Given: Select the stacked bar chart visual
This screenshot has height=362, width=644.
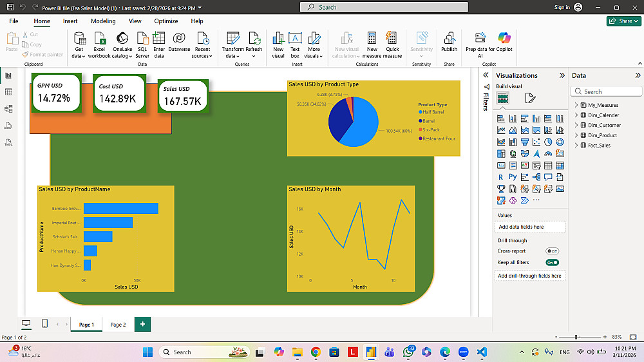Looking at the screenshot, I should [x=500, y=119].
